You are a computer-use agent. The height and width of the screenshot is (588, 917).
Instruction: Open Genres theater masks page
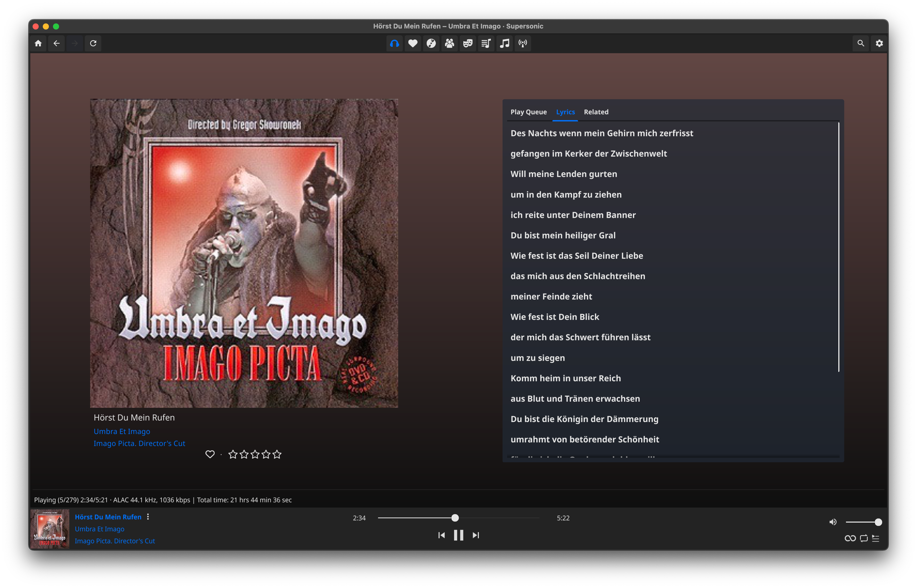(x=468, y=43)
